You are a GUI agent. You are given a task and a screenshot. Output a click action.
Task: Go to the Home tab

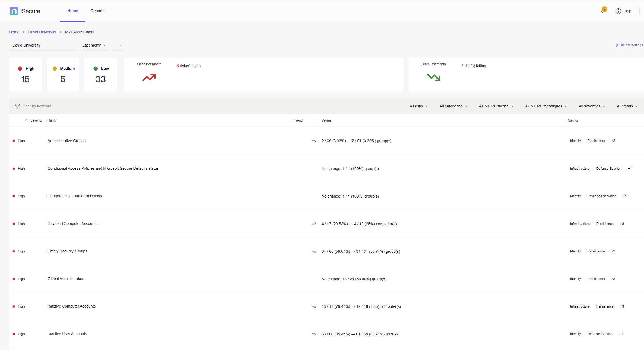pos(73,11)
